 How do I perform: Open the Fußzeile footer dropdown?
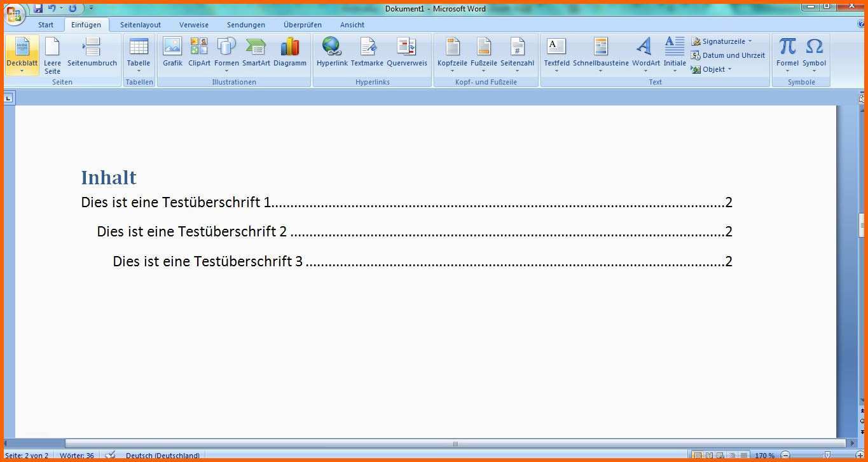pos(484,55)
